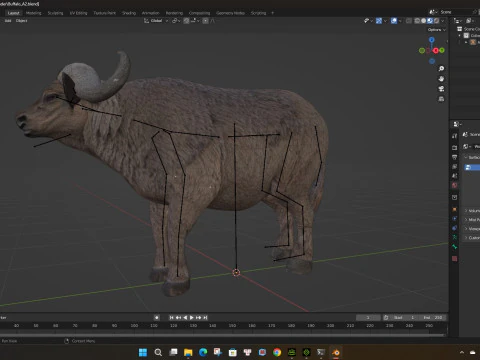Toggle viewport gizmos display
This screenshot has height=360, width=480.
pyautogui.click(x=379, y=21)
